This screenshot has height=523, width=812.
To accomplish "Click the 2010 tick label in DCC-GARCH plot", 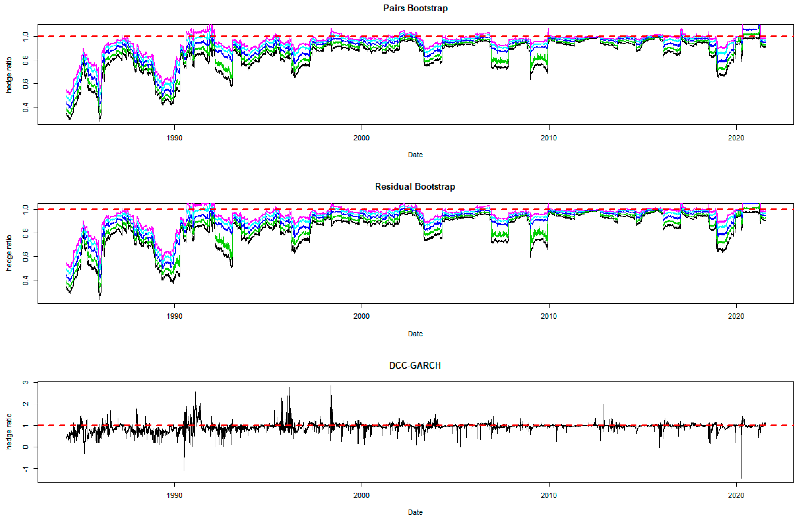I will click(x=548, y=496).
